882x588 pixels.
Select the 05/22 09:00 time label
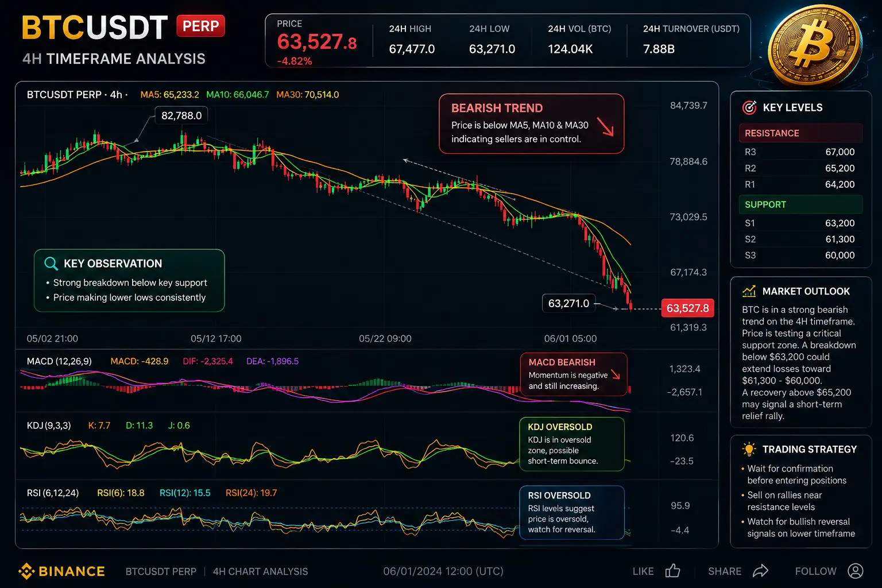[x=385, y=339]
